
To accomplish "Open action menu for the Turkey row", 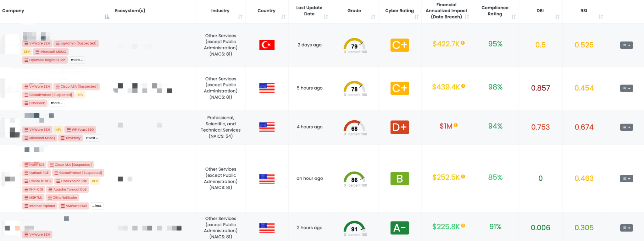I will point(626,45).
